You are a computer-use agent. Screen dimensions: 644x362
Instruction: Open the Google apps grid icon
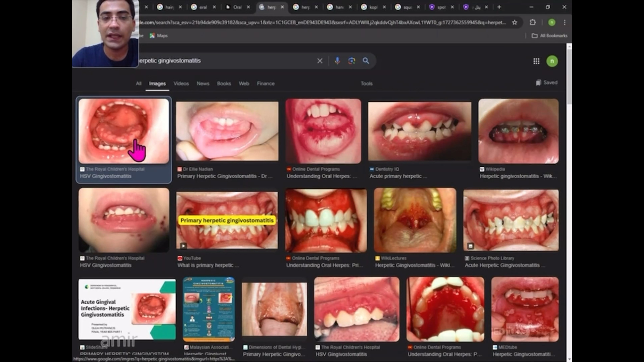click(536, 61)
